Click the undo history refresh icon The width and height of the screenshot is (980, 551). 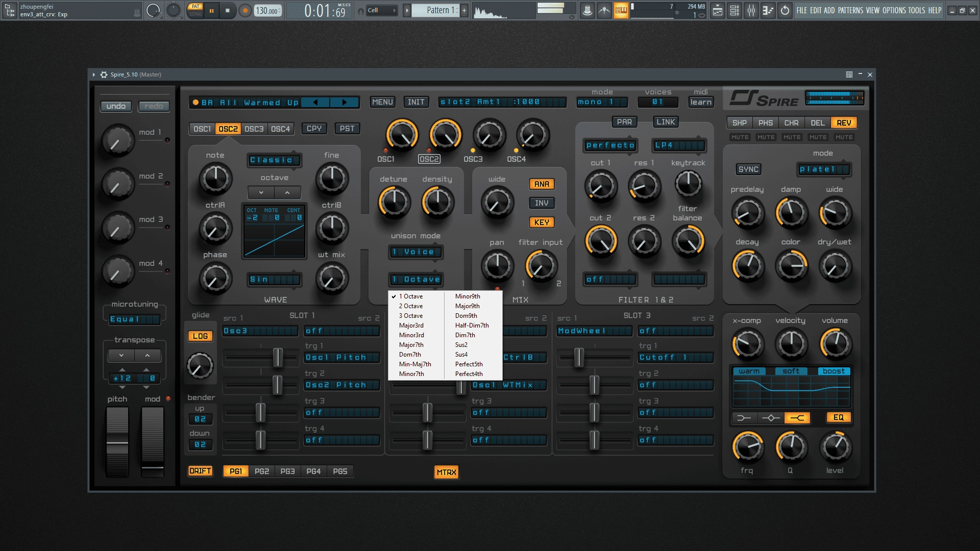coord(785,10)
